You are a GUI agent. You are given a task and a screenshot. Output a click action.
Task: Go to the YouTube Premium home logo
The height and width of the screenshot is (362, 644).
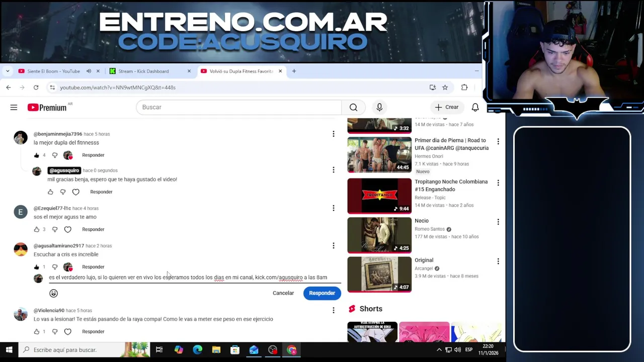click(47, 107)
